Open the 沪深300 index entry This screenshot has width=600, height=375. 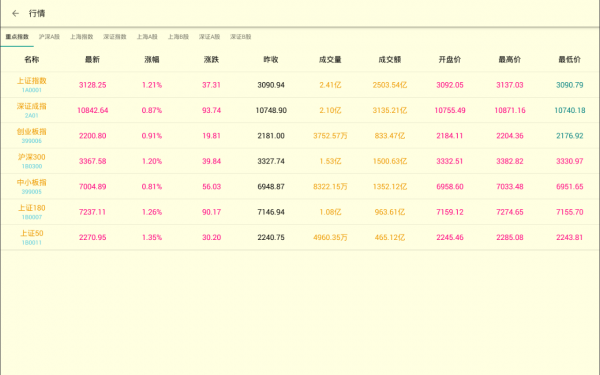pos(300,161)
